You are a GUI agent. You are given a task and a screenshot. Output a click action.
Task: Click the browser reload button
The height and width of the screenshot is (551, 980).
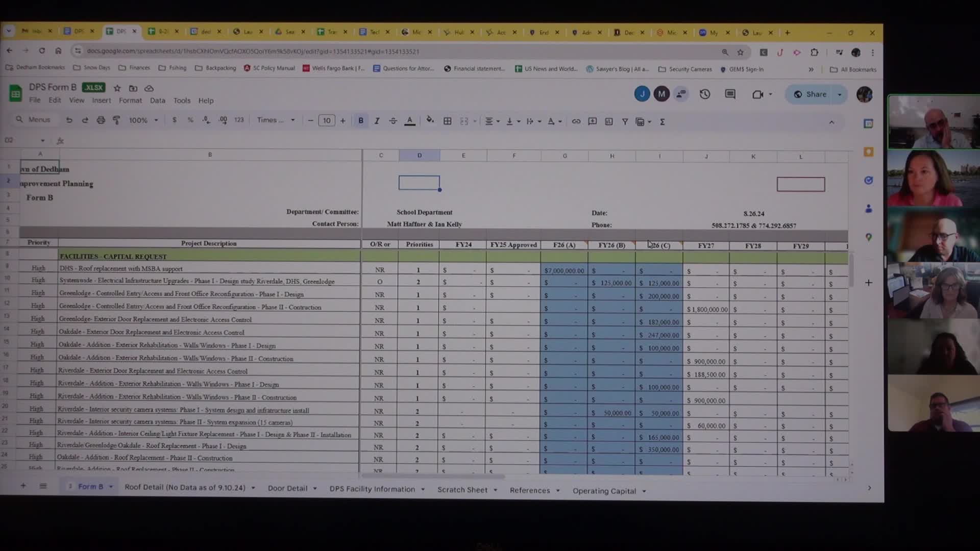[42, 51]
